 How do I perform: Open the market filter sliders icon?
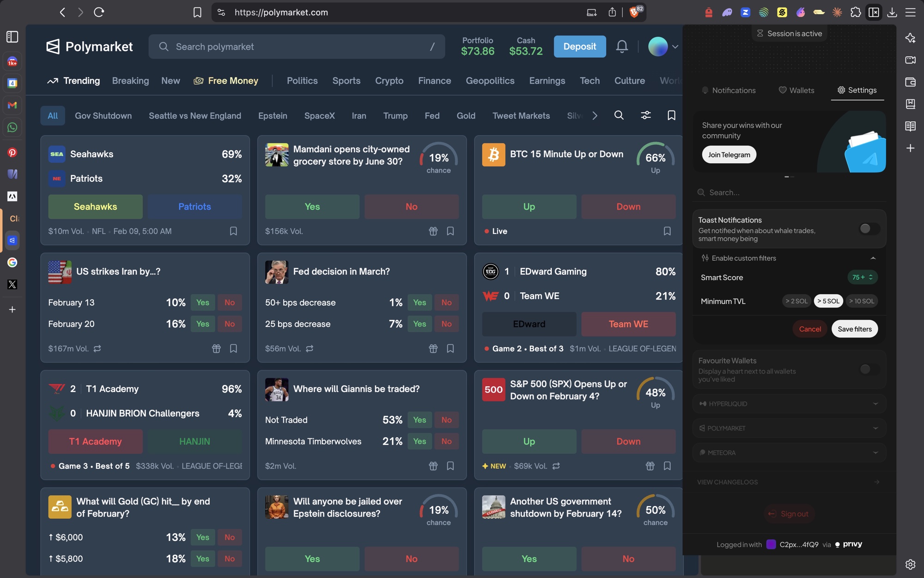pyautogui.click(x=645, y=115)
